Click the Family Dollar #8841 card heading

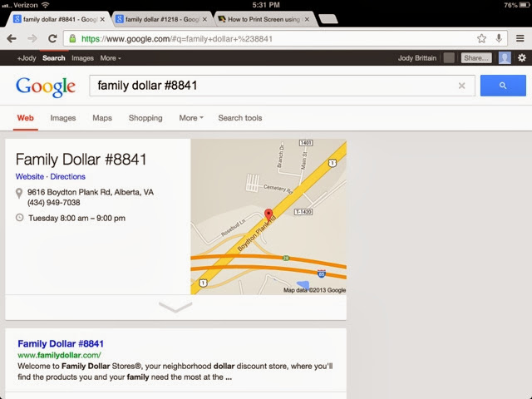click(81, 160)
